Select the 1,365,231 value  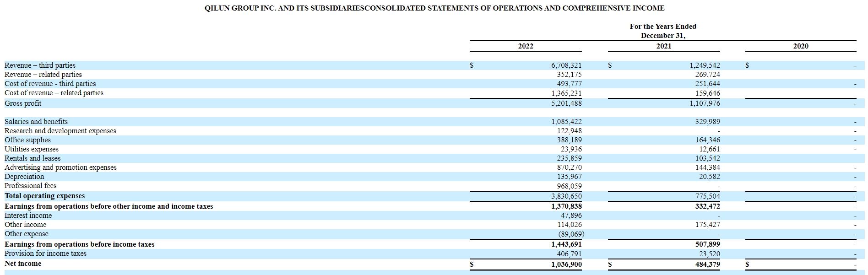566,93
